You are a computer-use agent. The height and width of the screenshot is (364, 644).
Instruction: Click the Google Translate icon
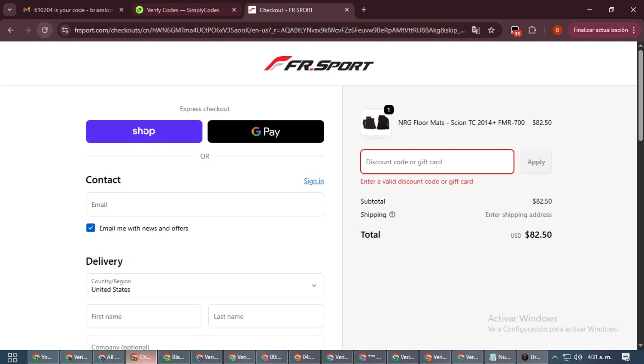(476, 30)
